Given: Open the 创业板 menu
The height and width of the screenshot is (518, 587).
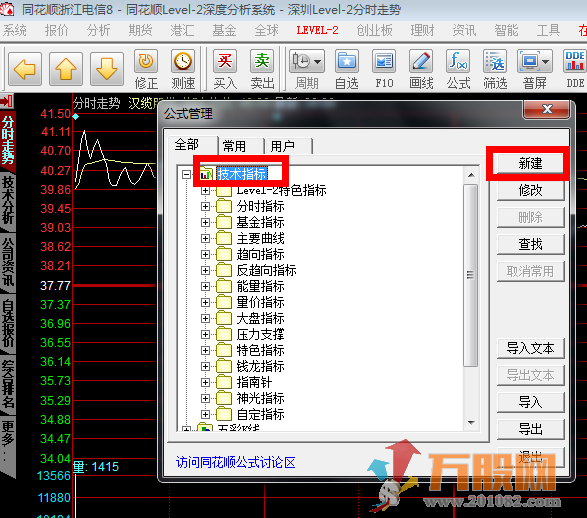Looking at the screenshot, I should pos(374,30).
